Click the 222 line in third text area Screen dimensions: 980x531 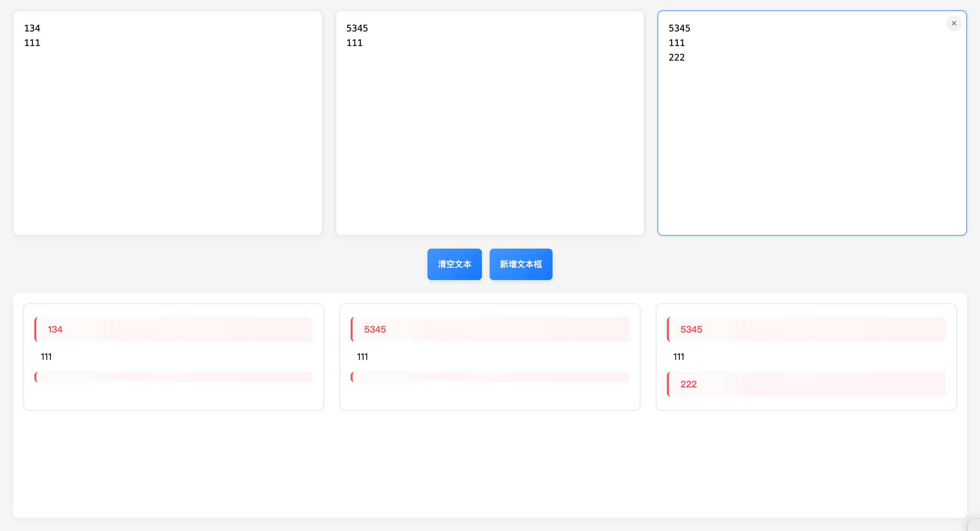(676, 57)
